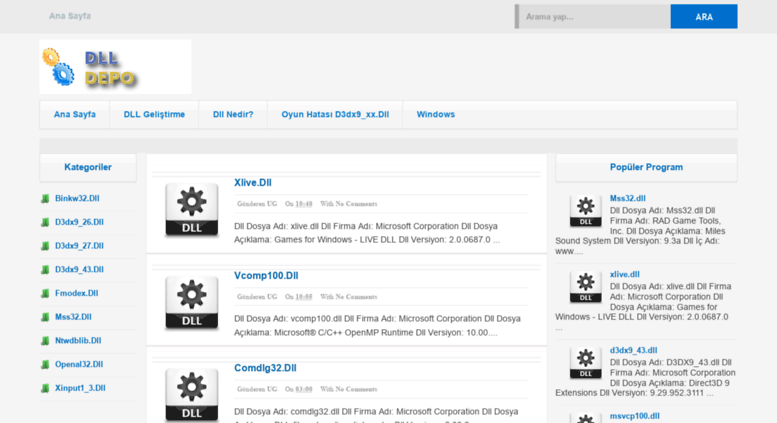777x423 pixels.
Task: Open the DLL Geliştirme menu item
Action: click(154, 114)
